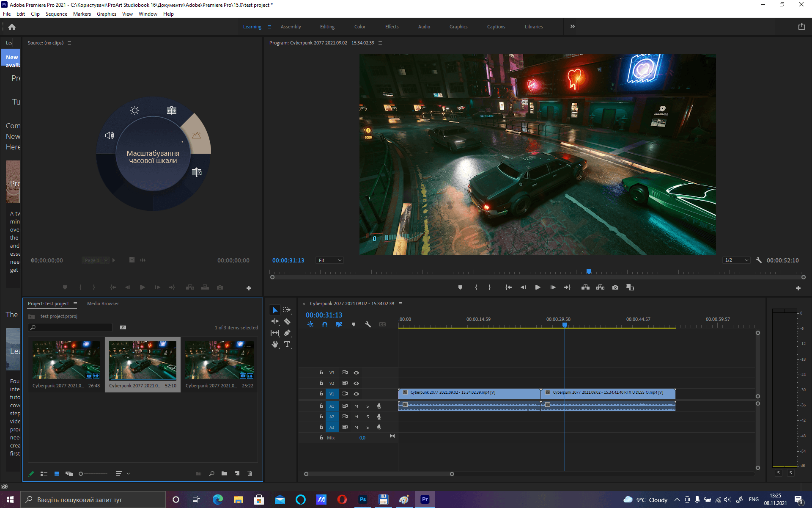Choose the Pen tool
The image size is (812, 508).
[287, 333]
